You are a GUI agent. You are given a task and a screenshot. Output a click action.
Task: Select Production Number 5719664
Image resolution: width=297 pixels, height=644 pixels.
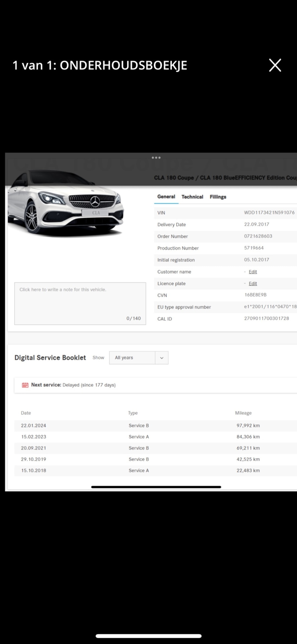point(254,248)
